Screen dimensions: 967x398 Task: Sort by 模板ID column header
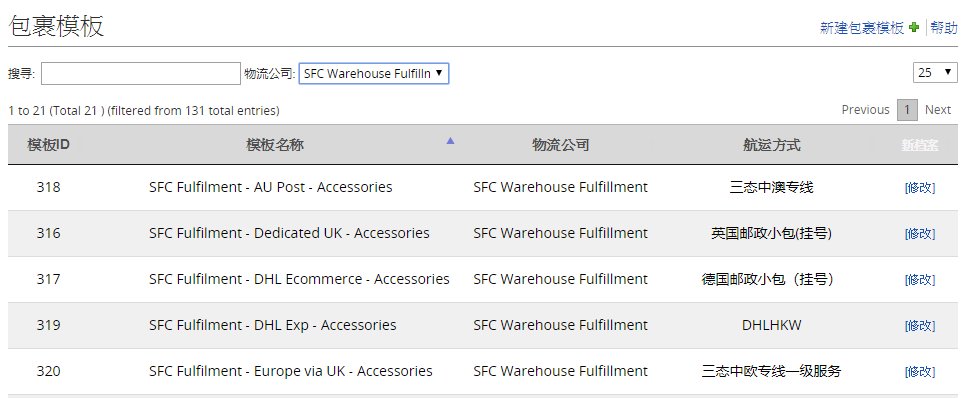(48, 145)
